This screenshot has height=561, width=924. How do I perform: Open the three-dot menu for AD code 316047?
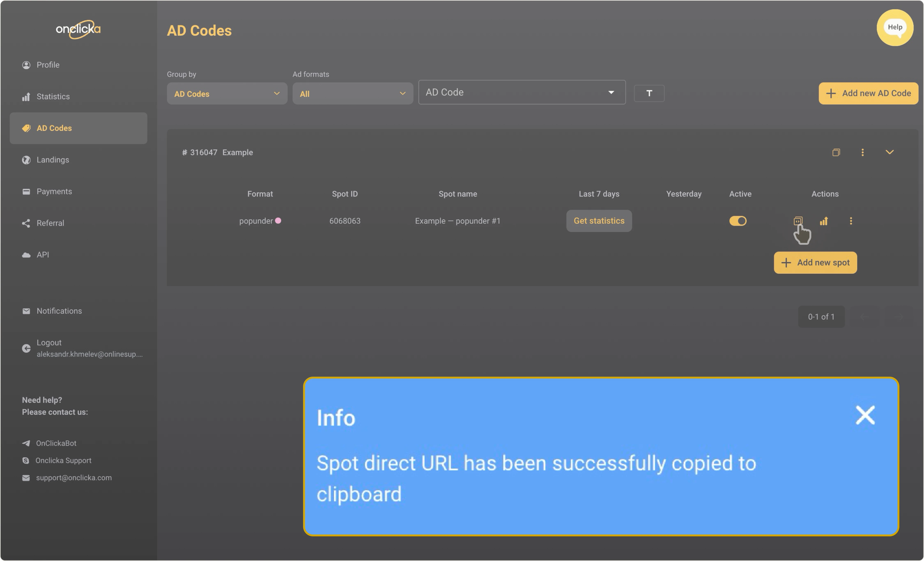click(862, 152)
